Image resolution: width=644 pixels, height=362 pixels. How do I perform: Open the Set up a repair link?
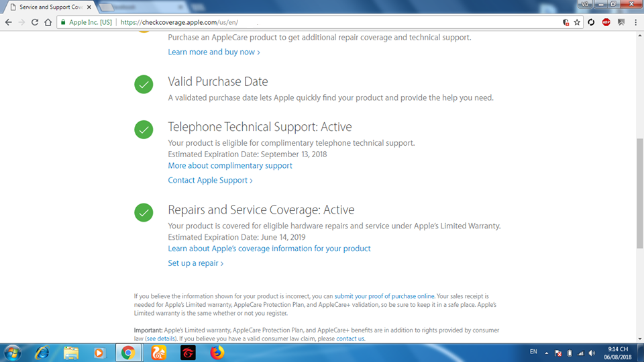195,263
